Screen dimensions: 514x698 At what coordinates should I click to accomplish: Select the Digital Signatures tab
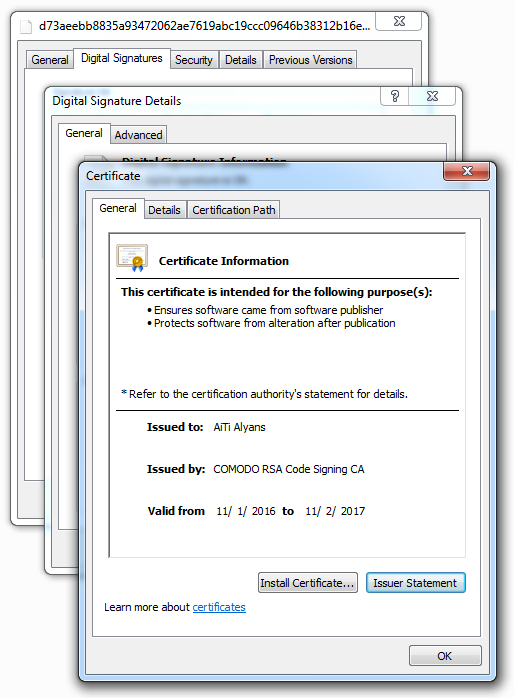tap(121, 58)
